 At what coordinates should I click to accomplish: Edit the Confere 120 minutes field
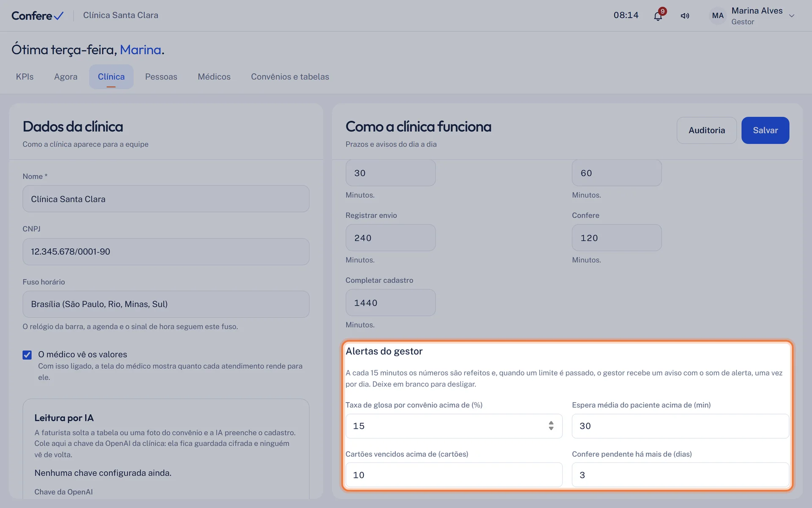(617, 238)
